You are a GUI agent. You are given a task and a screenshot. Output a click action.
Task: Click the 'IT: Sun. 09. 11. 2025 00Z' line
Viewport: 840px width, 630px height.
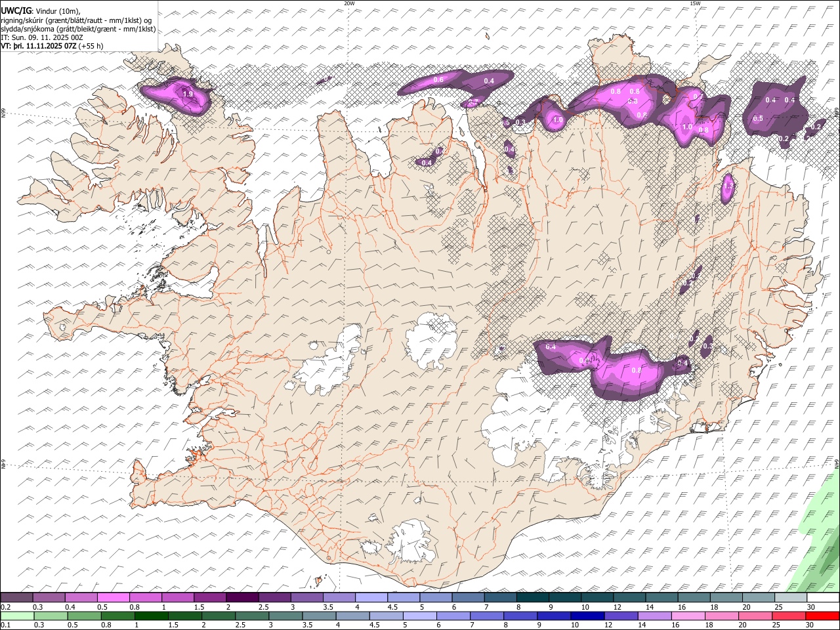point(42,37)
